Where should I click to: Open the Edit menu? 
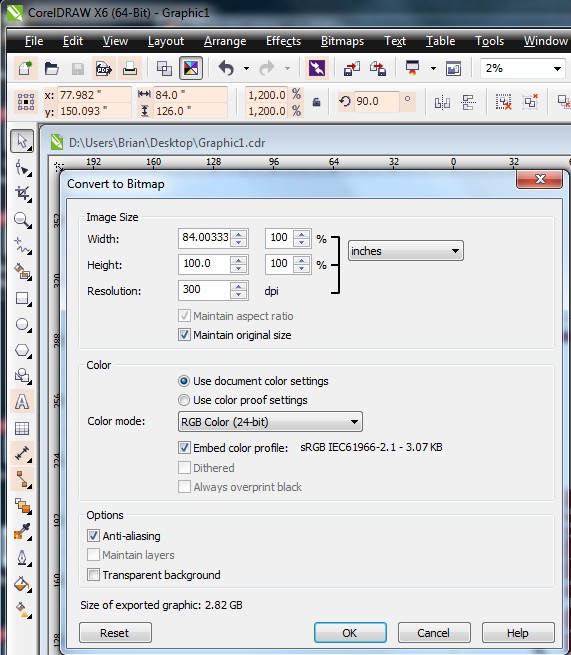pos(73,41)
